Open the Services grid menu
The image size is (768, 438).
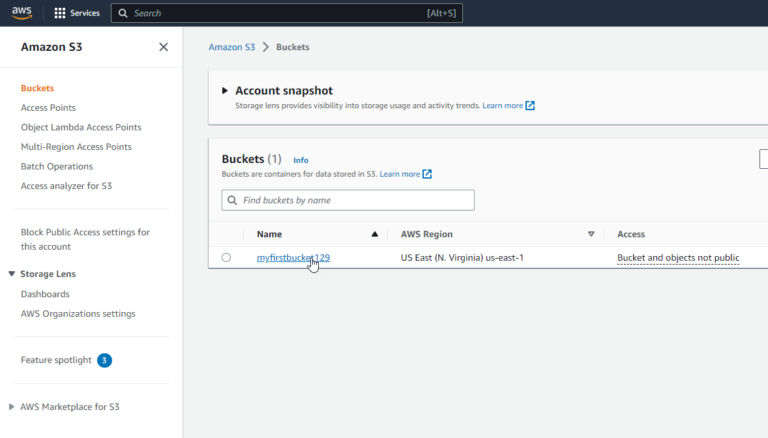(60, 13)
